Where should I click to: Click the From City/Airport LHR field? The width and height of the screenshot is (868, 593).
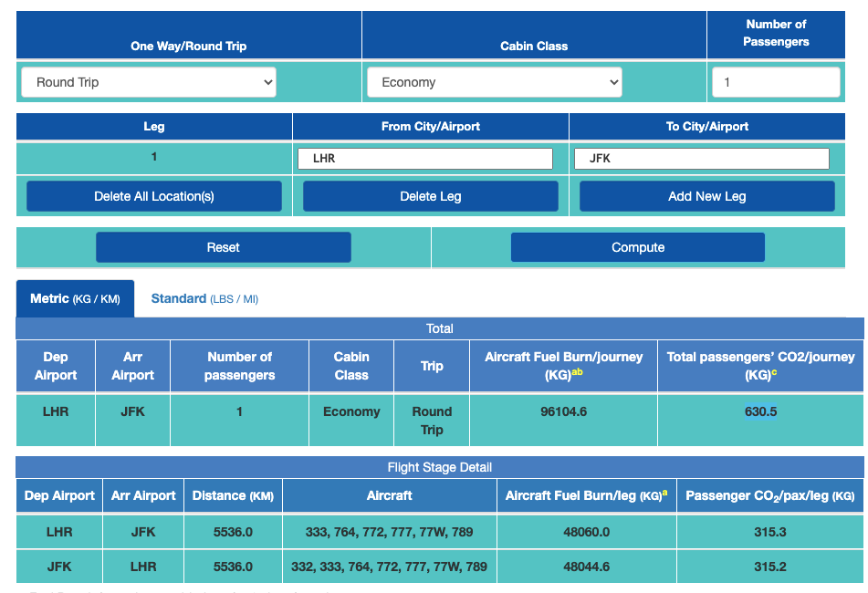425,158
